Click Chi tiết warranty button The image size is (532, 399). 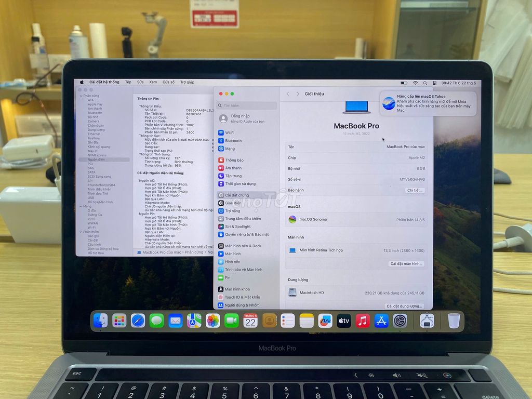415,190
